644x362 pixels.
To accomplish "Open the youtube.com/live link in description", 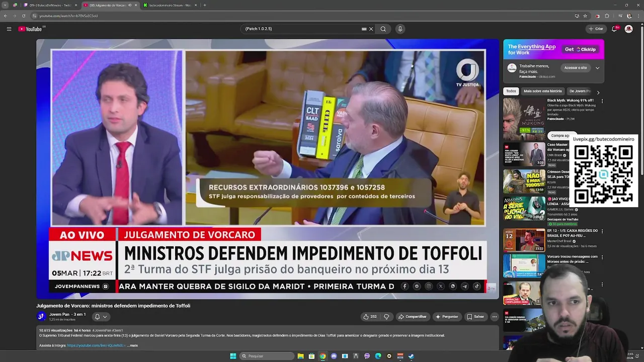I will pyautogui.click(x=97, y=345).
